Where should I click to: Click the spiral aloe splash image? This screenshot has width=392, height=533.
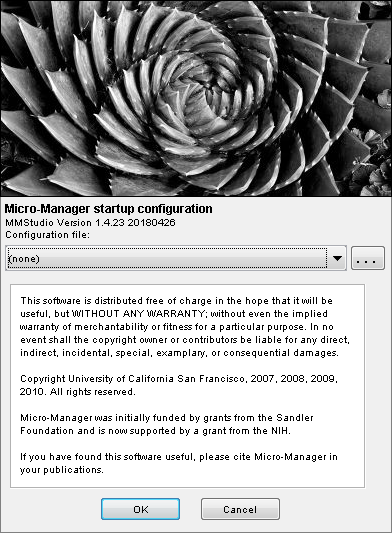pos(196,98)
